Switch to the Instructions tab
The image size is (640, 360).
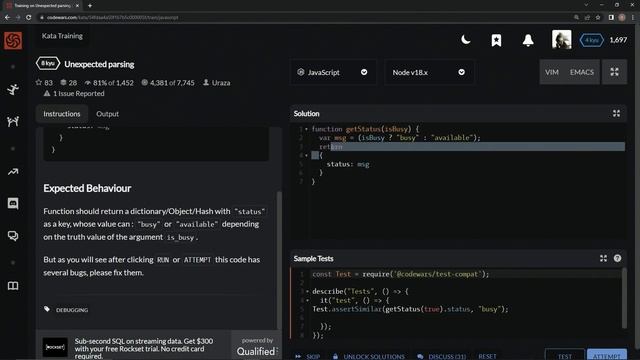tap(62, 114)
